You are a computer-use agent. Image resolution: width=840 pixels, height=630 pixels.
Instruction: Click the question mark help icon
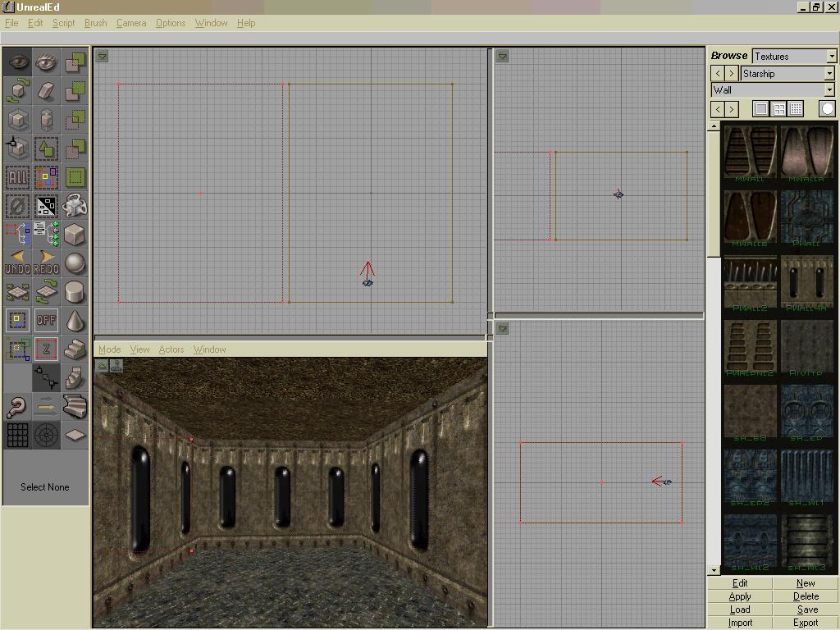click(x=17, y=407)
